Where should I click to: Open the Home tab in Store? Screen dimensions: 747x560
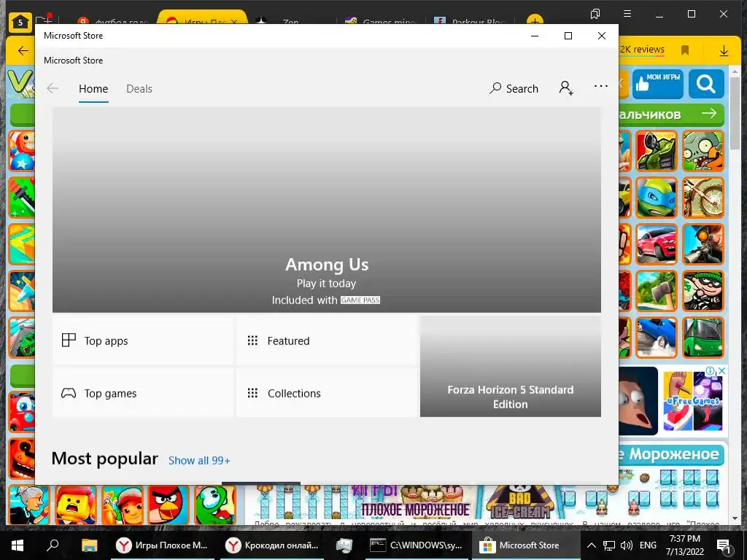93,89
